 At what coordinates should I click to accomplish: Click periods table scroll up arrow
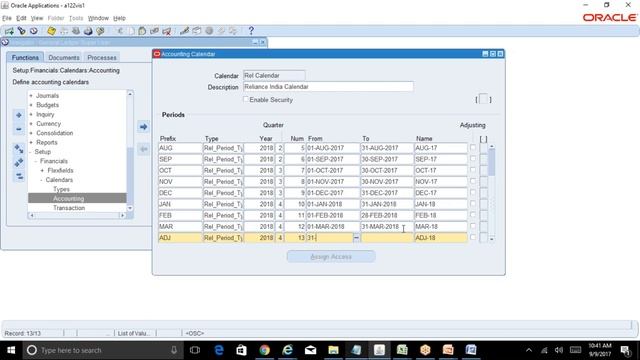[x=492, y=146]
